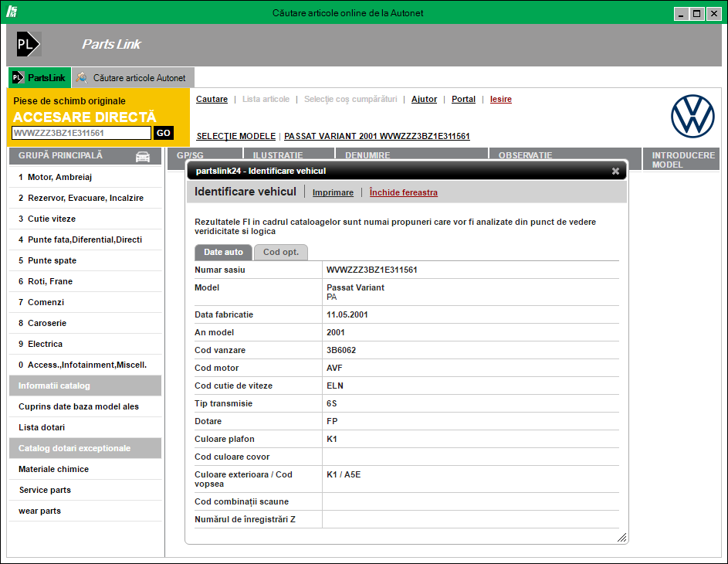
Task: Close the Identificare vehicul dialog with X
Action: [615, 171]
